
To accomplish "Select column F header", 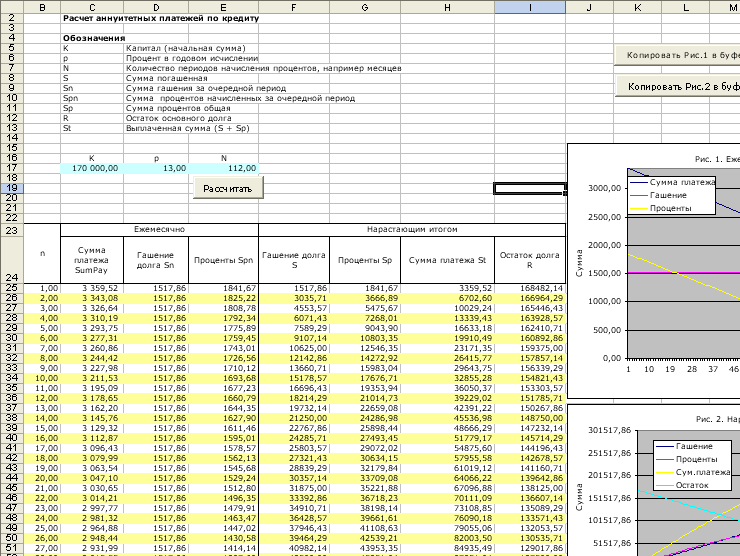I will 294,7.
